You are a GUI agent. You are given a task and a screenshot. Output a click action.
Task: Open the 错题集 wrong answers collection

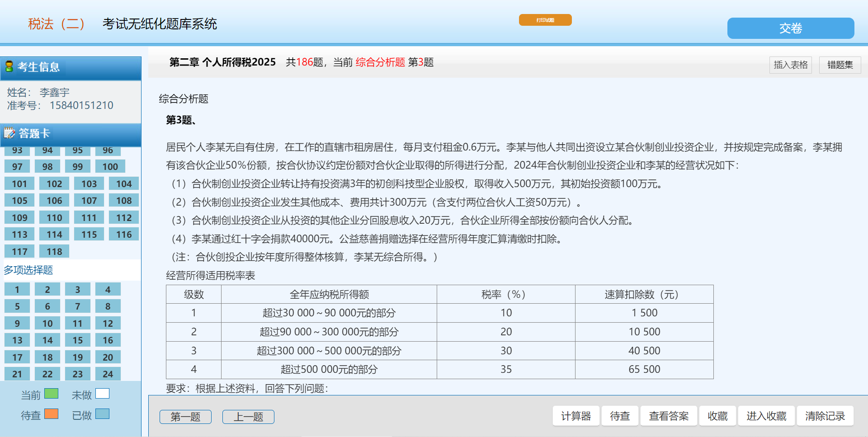(x=840, y=65)
